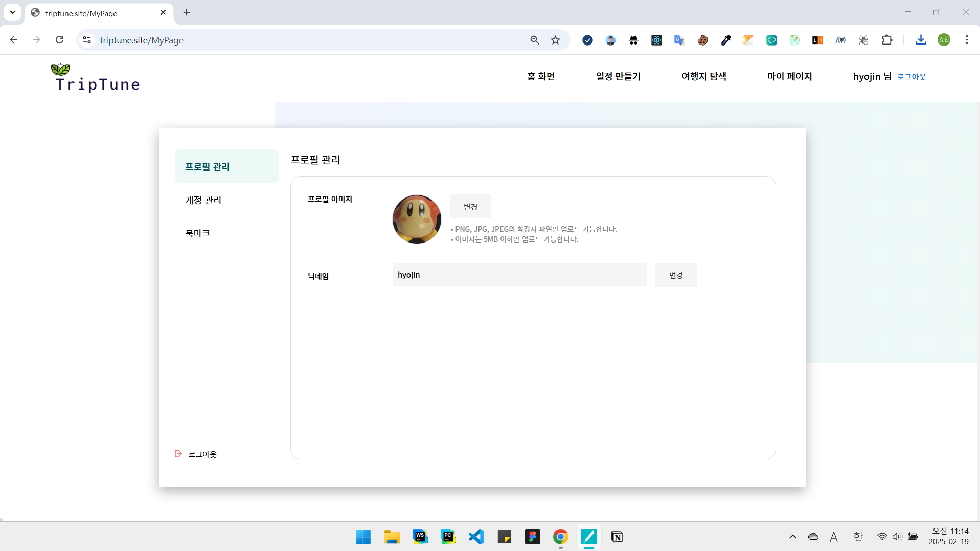Bookmark this page with star icon
Viewport: 980px width, 551px height.
pos(555,40)
